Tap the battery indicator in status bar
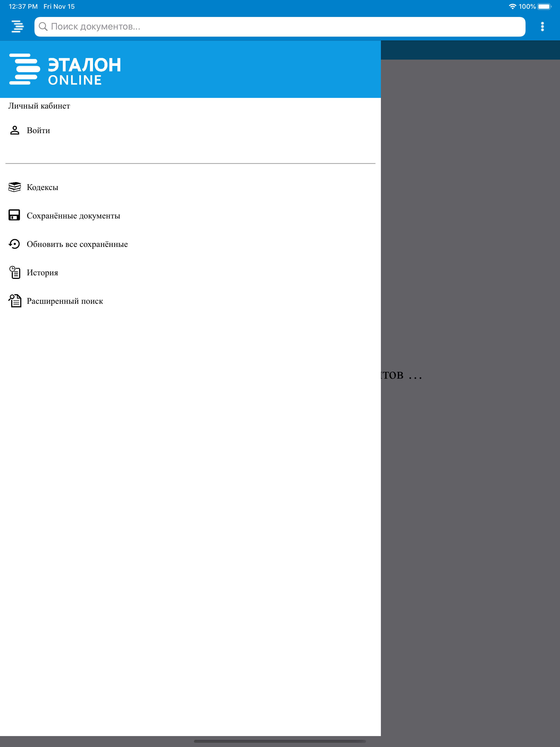This screenshot has height=747, width=560. coord(544,6)
